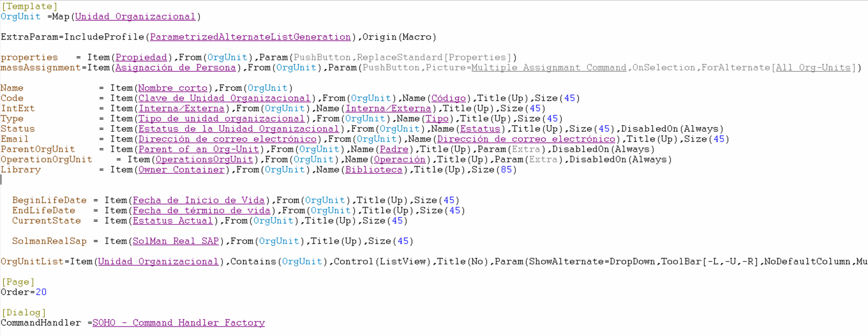
Task: Open Tipo de unidad organizacional link
Action: pyautogui.click(x=222, y=119)
